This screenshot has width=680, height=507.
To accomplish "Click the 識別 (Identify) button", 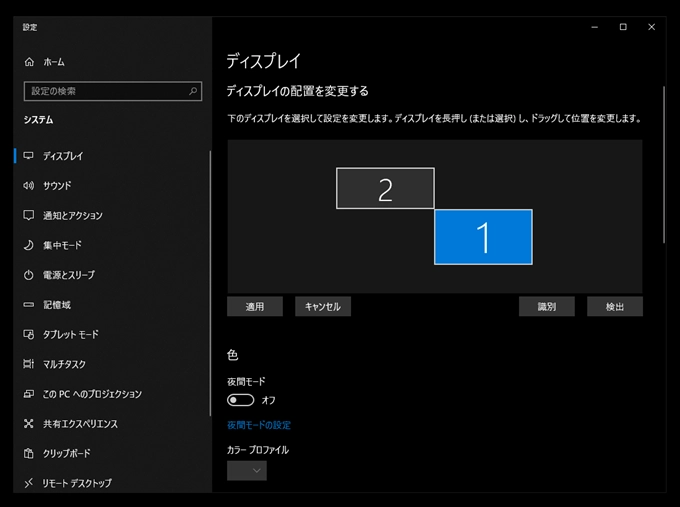I will pyautogui.click(x=547, y=307).
